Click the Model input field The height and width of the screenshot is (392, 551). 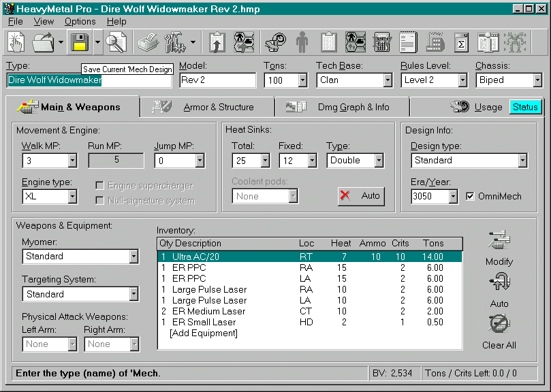pos(218,80)
